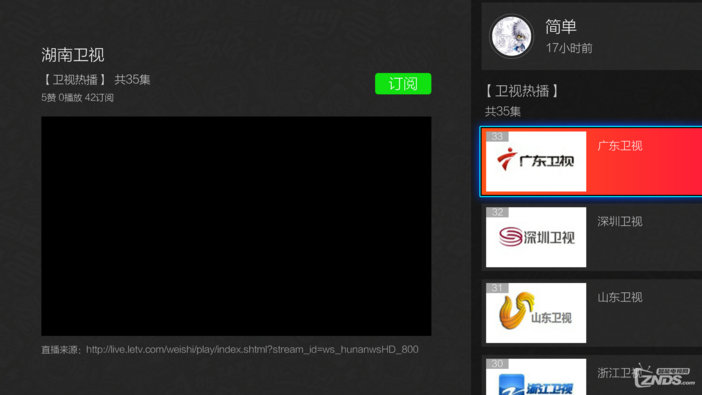Click the 17小时前 timestamp
The image size is (702, 395).
coord(569,48)
